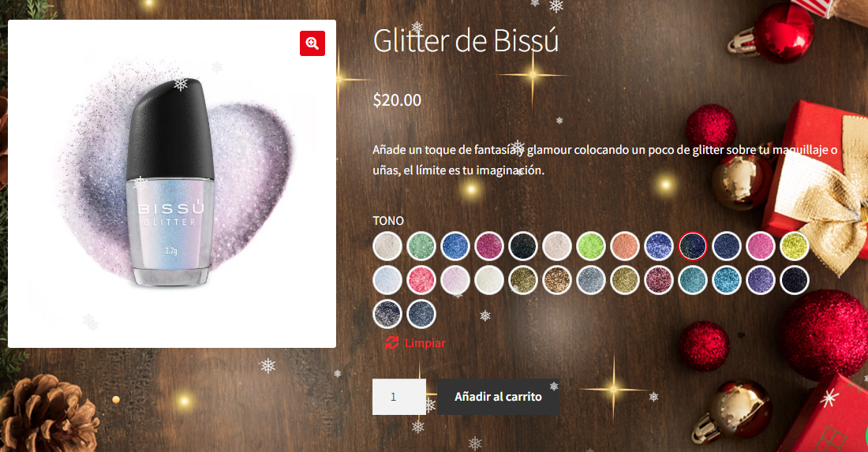The height and width of the screenshot is (452, 868).
Task: Click the Añadir al carrito button
Action: point(498,397)
